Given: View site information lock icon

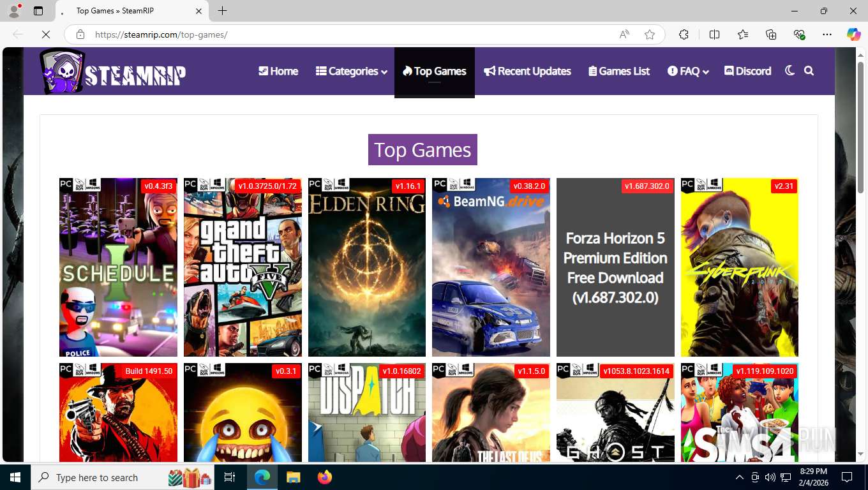Looking at the screenshot, I should click(80, 34).
